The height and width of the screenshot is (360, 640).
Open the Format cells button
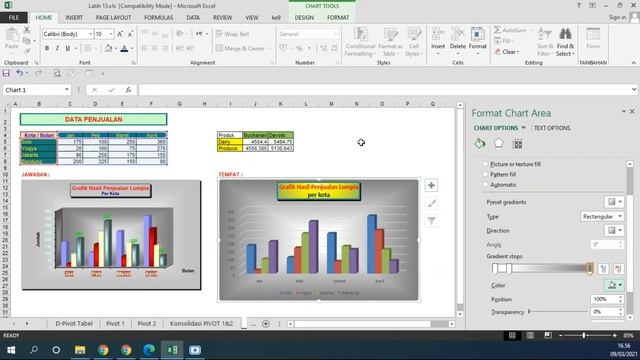[478, 41]
